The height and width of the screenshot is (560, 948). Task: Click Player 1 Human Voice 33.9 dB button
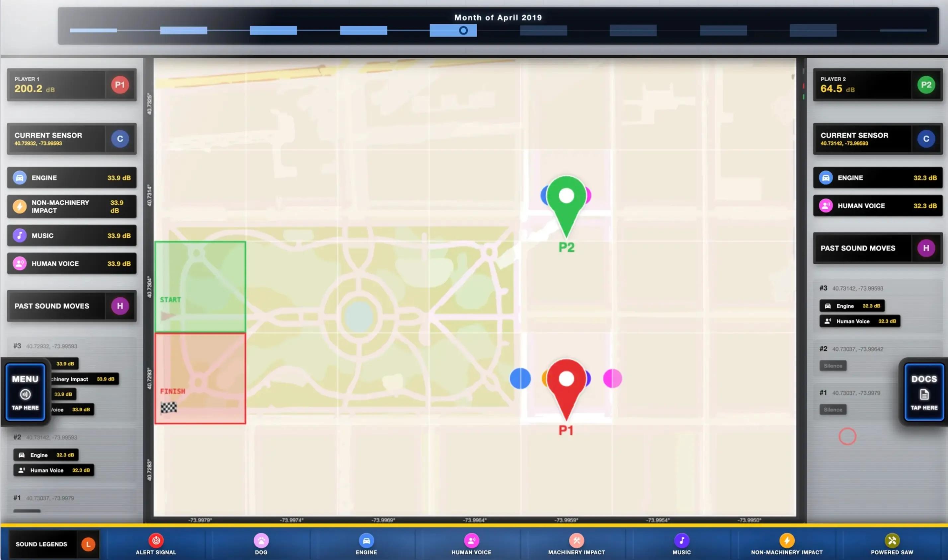pos(72,264)
